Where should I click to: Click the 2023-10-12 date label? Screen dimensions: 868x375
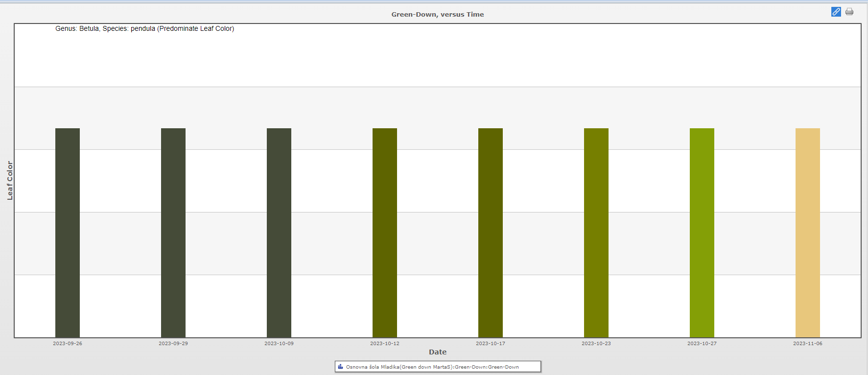click(385, 344)
